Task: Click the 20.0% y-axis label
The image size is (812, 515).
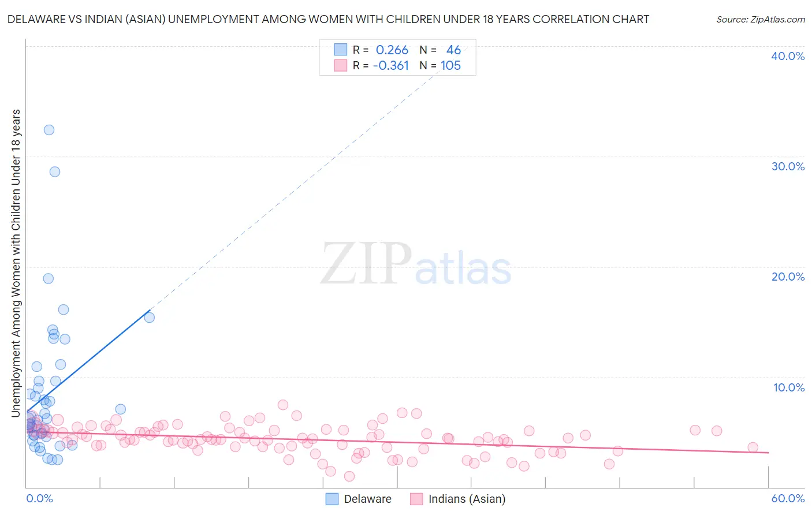Action: click(788, 277)
